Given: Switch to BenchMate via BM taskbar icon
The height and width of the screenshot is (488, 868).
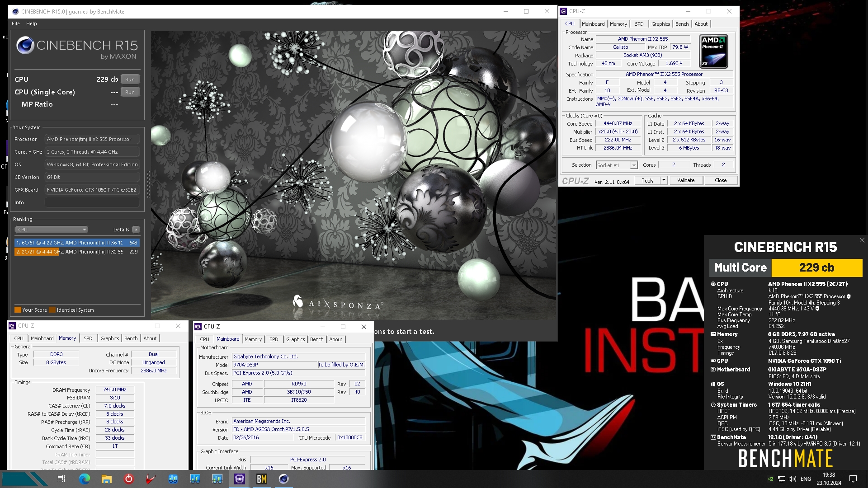Looking at the screenshot, I should point(262,479).
